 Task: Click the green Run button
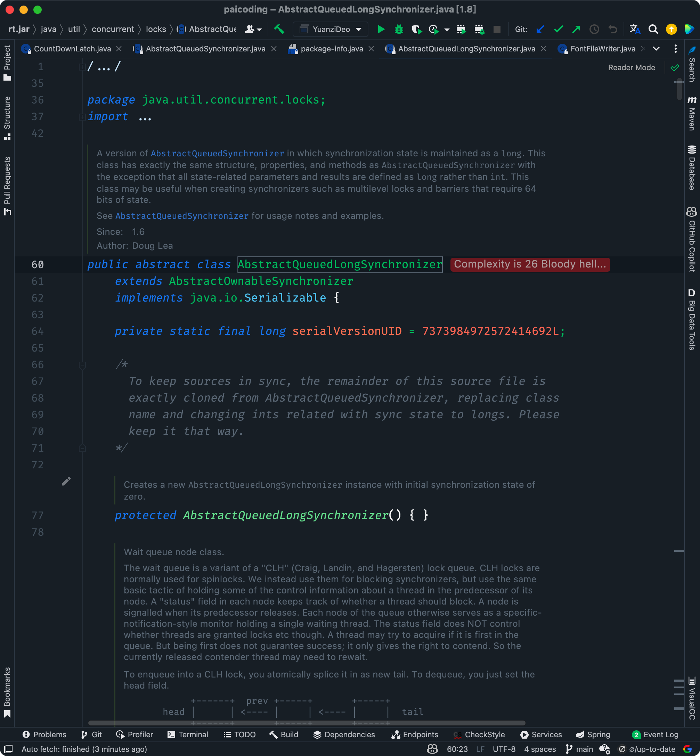(381, 29)
